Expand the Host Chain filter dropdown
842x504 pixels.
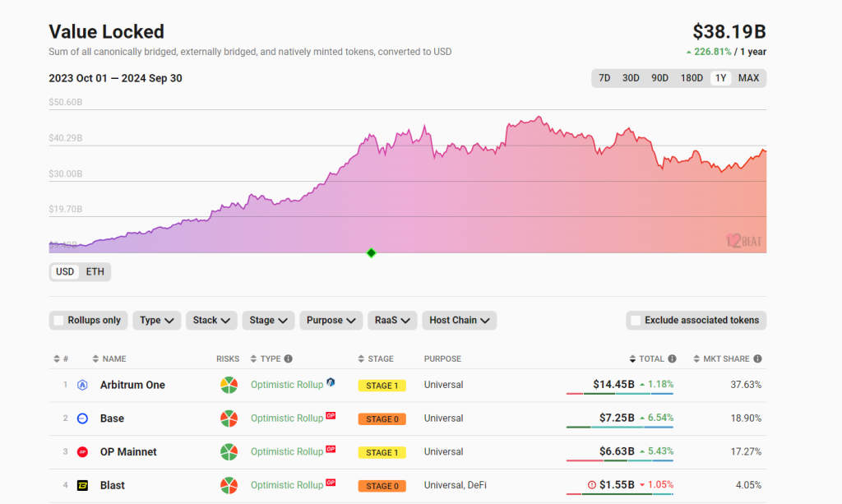460,321
